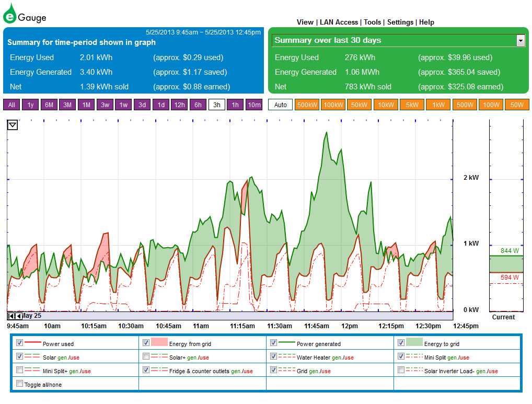Screen dimensions: 532x404
Task: Click the May 25 timeline bar
Action: pos(235,316)
